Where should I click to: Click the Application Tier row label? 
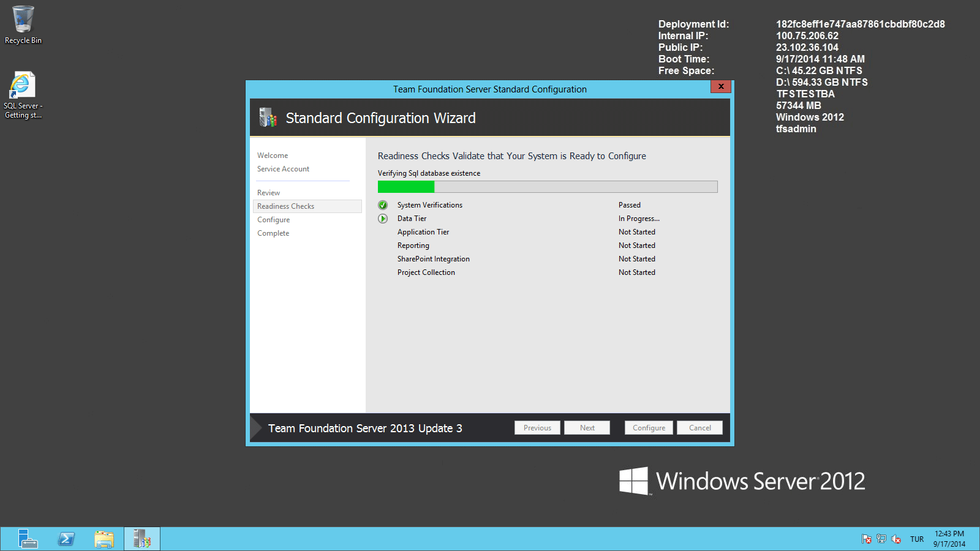click(423, 232)
